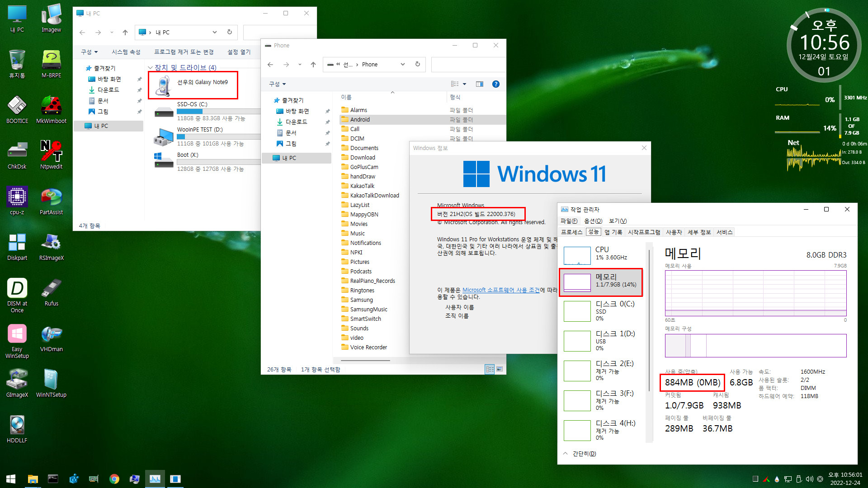Select 디스크 0(C:) in performance sidebar
This screenshot has height=488, width=868.
pos(601,311)
